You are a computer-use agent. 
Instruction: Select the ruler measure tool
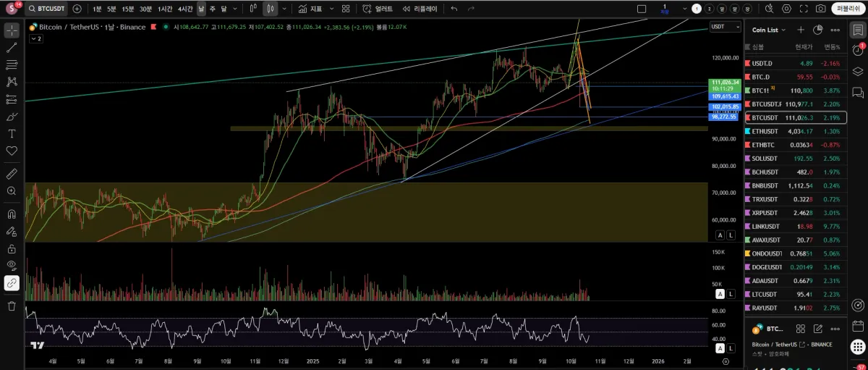click(12, 174)
